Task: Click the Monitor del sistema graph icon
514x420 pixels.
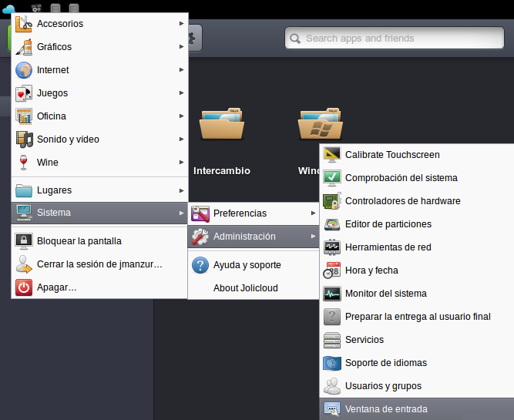Action: click(x=332, y=294)
